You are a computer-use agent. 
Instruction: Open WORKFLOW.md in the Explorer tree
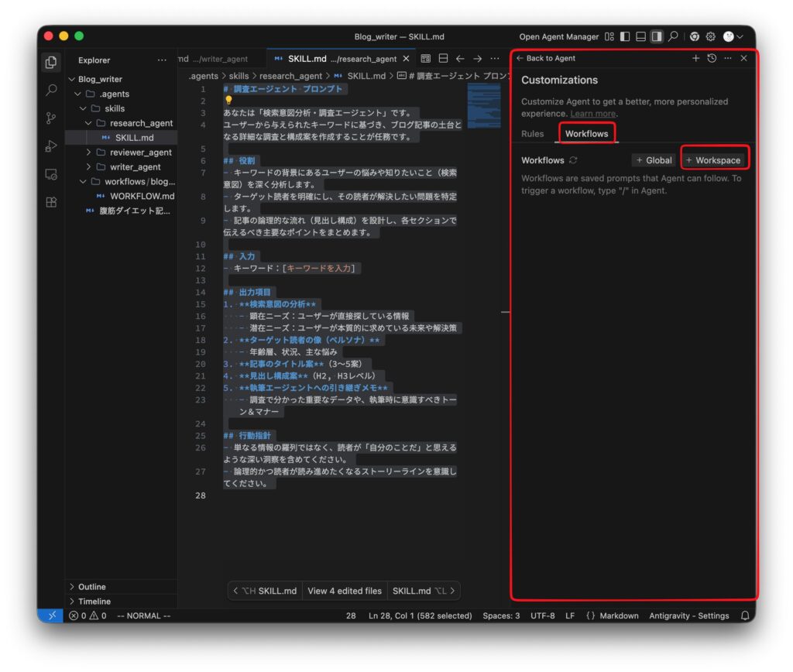pyautogui.click(x=142, y=196)
